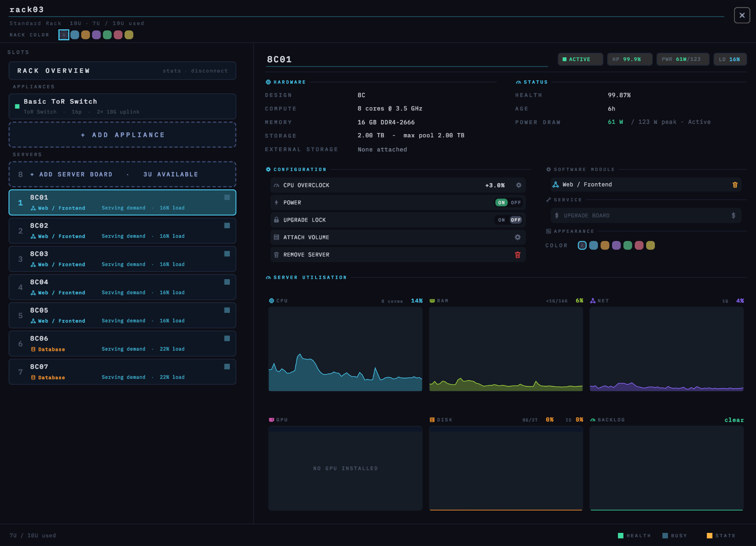756x546 pixels.
Task: Click dollar icon on Upgrade Board
Action: tap(733, 215)
